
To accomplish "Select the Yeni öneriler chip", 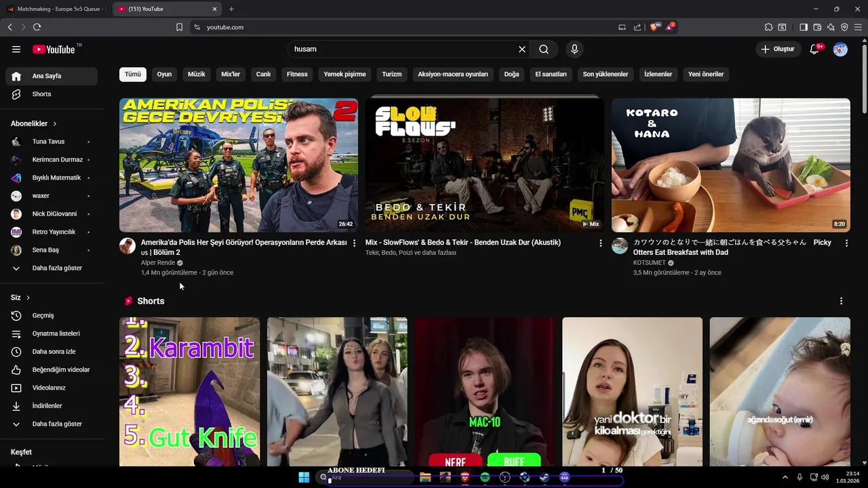I will [706, 74].
